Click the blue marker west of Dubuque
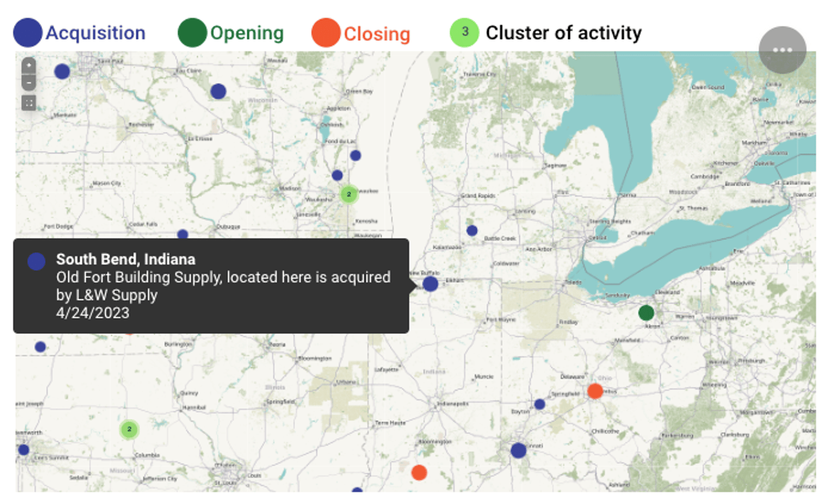The image size is (828, 504). [x=183, y=234]
